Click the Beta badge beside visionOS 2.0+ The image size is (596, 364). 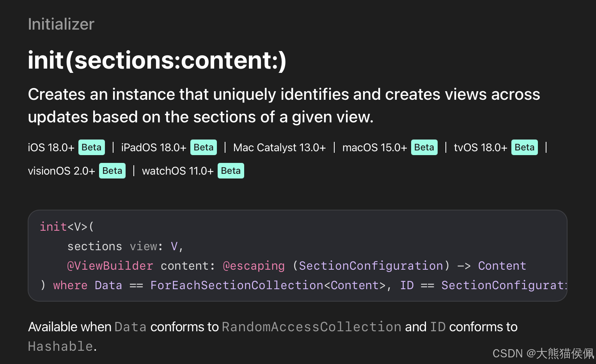point(112,171)
